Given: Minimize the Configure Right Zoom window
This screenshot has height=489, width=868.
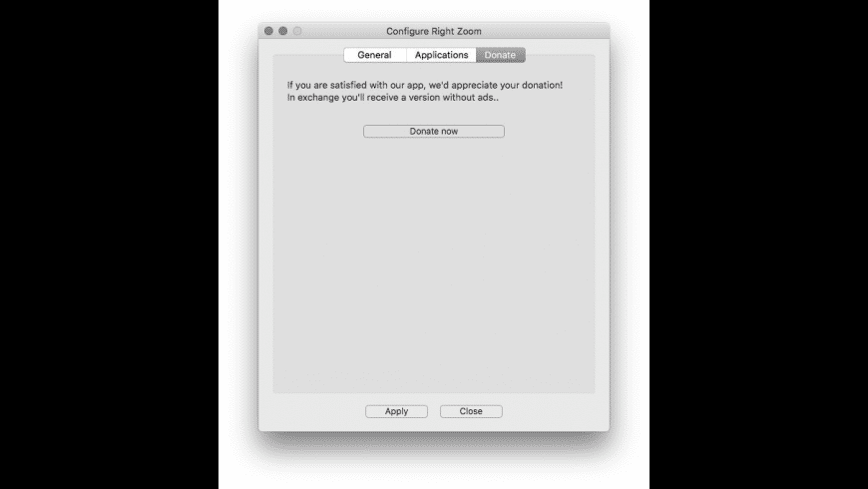Looking at the screenshot, I should tap(283, 31).
